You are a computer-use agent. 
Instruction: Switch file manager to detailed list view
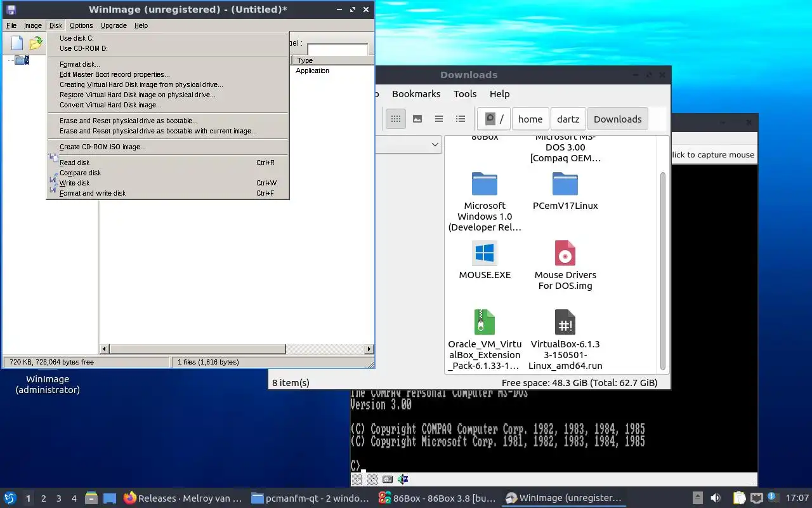(x=461, y=119)
